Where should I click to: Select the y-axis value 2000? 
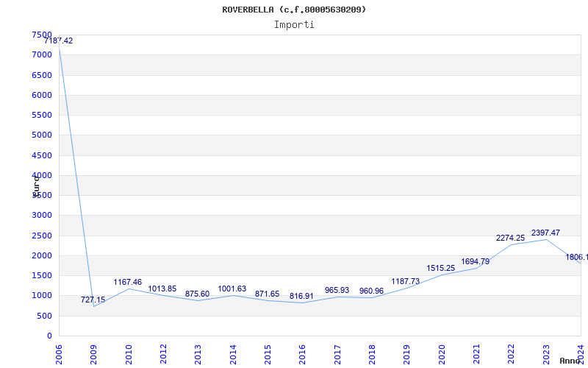(42, 255)
